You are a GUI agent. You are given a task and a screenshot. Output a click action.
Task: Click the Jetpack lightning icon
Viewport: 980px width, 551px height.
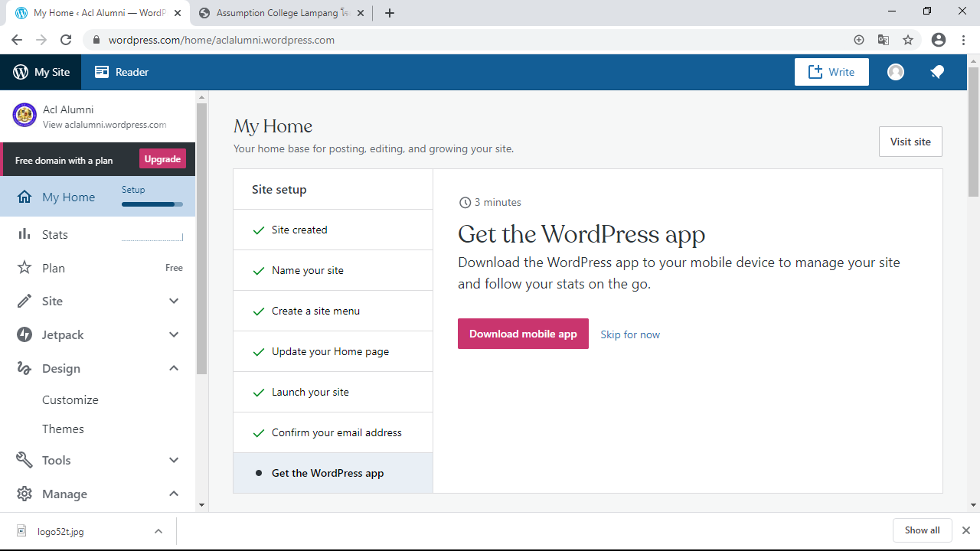click(24, 334)
